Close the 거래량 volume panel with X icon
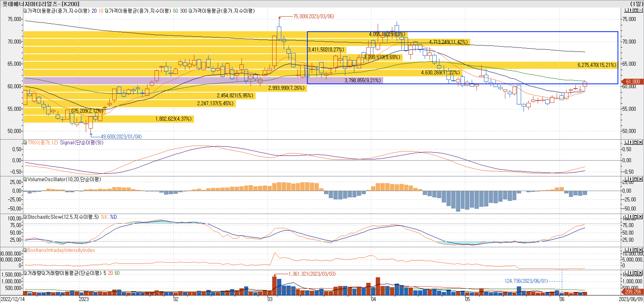The width and height of the screenshot is (644, 303). pyautogui.click(x=640, y=273)
